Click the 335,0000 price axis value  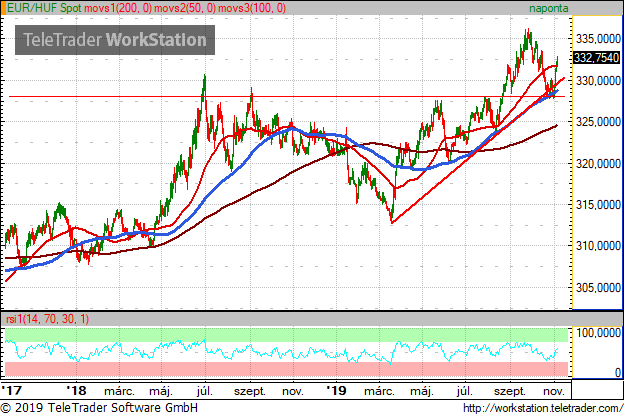(x=598, y=39)
